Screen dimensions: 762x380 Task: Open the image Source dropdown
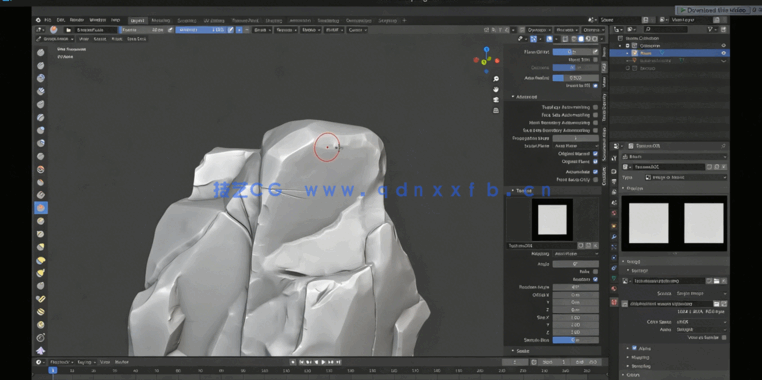(701, 294)
